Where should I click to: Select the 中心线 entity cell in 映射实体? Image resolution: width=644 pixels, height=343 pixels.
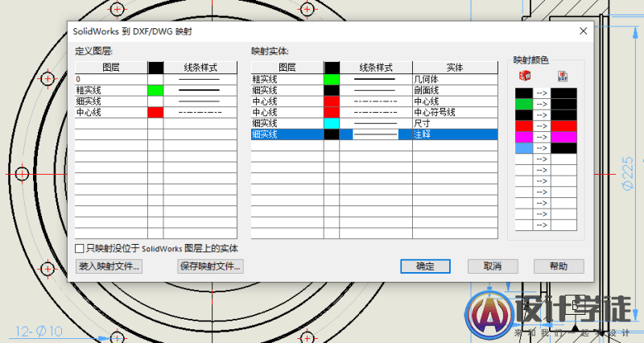pyautogui.click(x=455, y=101)
